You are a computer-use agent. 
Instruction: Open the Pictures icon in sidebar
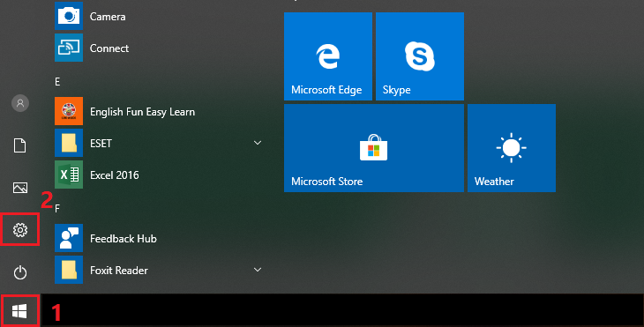point(20,188)
